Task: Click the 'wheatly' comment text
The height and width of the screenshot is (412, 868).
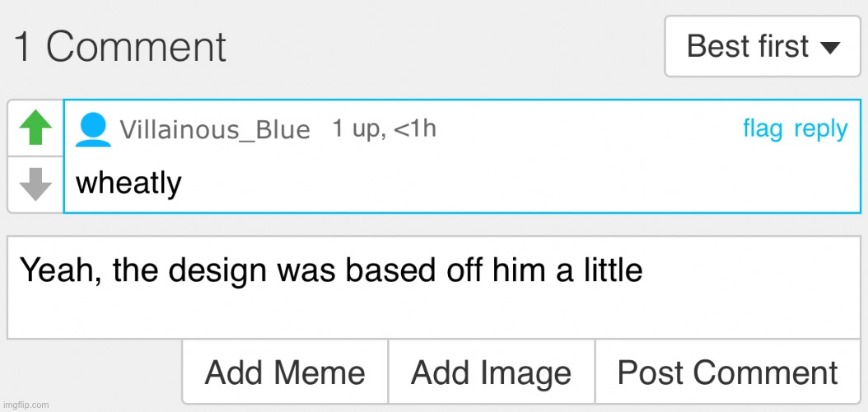Action: tap(128, 183)
